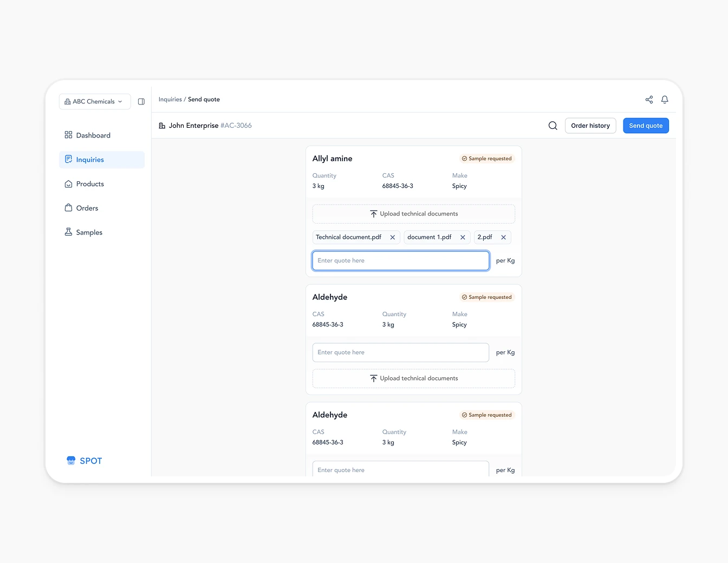The image size is (728, 563).
Task: Click the SPOT logo at bottom left
Action: coord(84,461)
